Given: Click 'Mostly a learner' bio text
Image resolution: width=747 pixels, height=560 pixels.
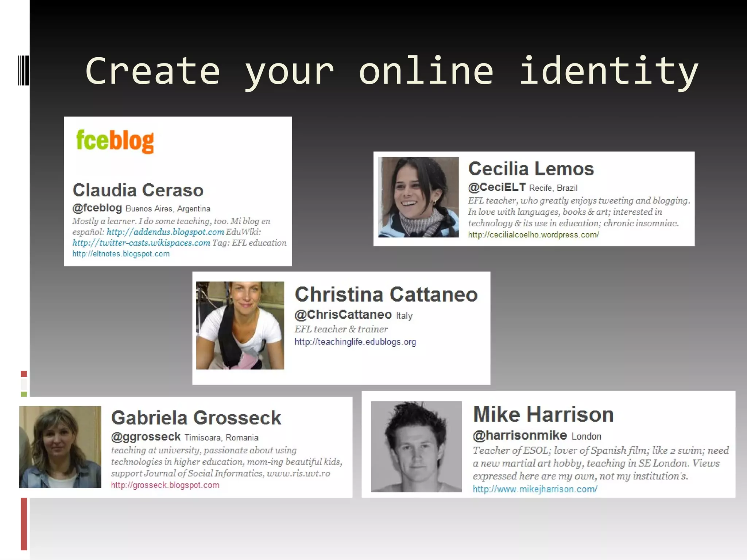Looking at the screenshot, I should [x=104, y=221].
